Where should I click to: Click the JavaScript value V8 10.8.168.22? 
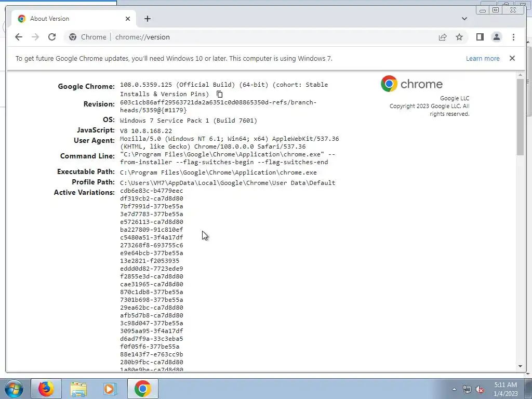(x=146, y=131)
